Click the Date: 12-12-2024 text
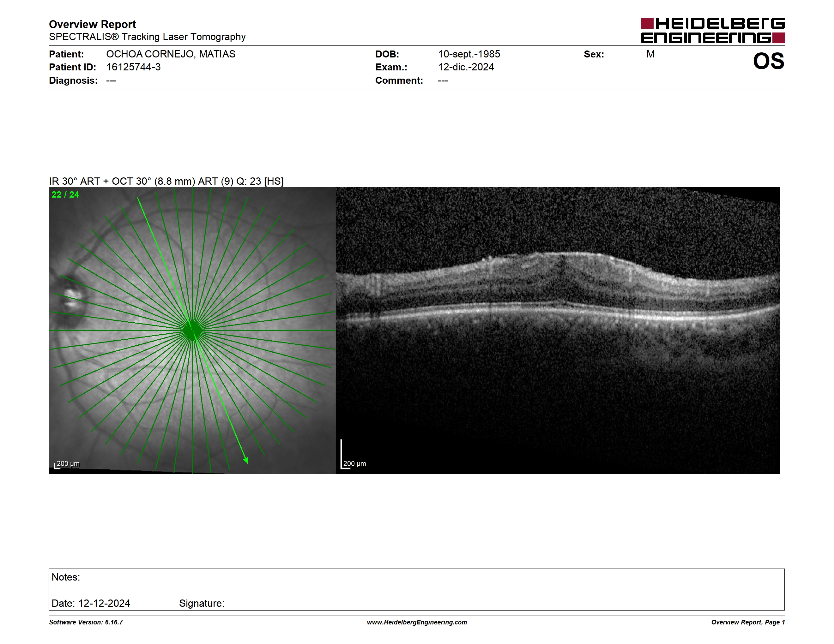 [91, 603]
